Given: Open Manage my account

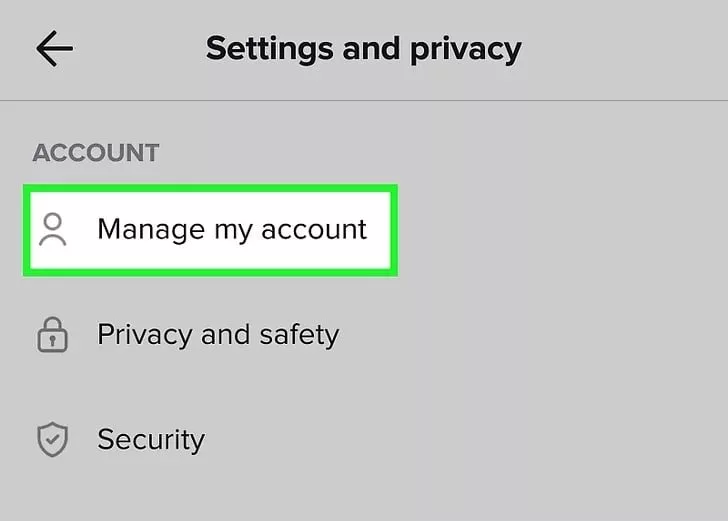Looking at the screenshot, I should (231, 230).
